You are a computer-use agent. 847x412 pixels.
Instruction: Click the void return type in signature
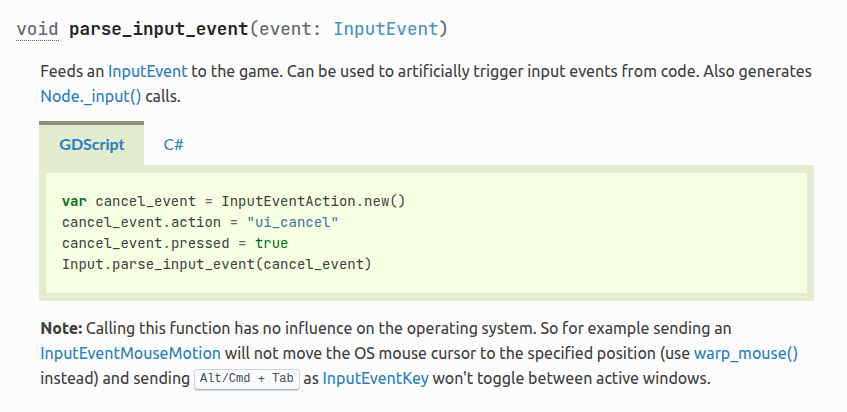click(x=38, y=28)
